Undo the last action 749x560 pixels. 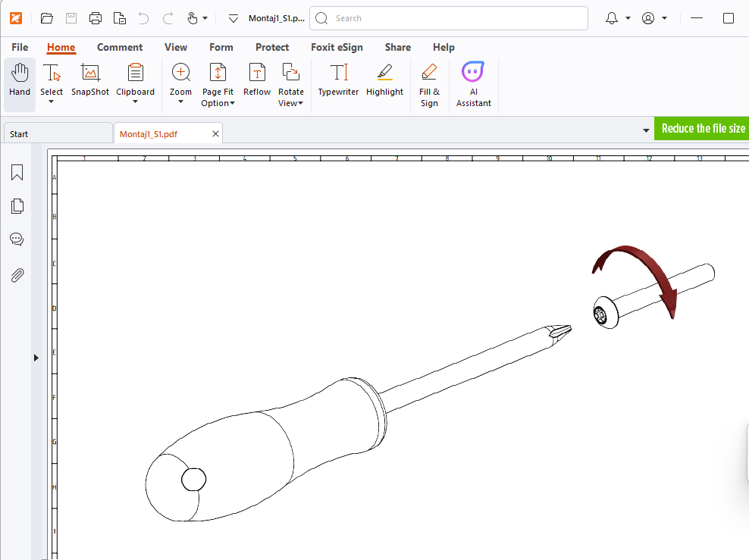coord(143,18)
